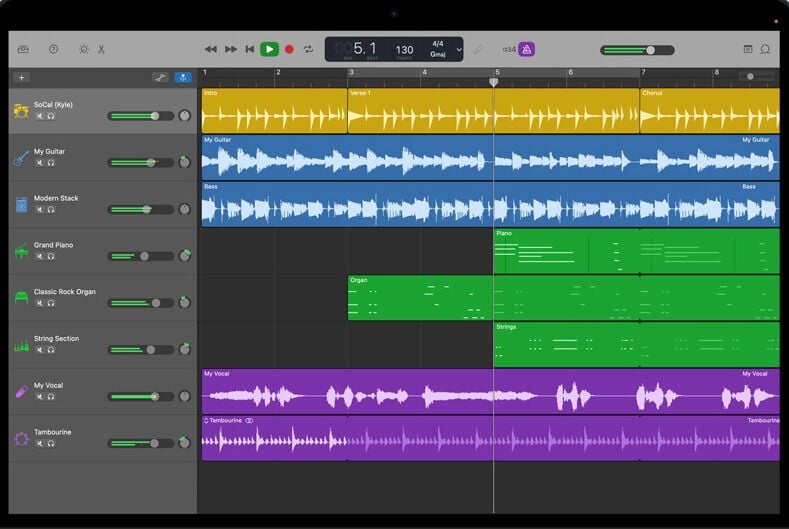
Task: Select the String Section track icon
Action: (x=21, y=345)
